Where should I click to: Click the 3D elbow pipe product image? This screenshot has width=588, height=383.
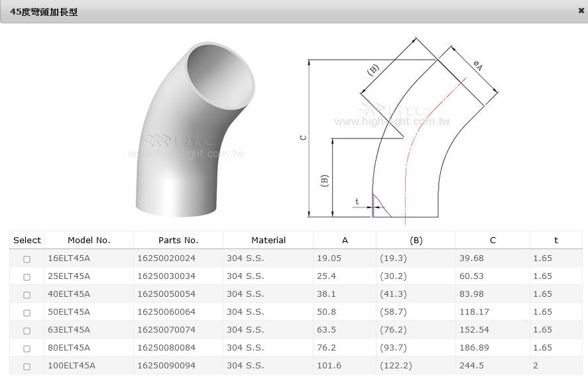(192, 129)
